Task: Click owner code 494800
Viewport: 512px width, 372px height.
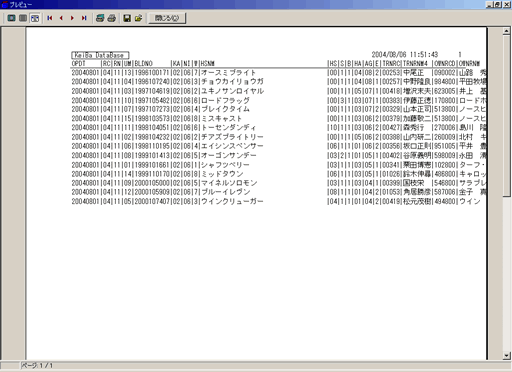Action: tap(445, 201)
